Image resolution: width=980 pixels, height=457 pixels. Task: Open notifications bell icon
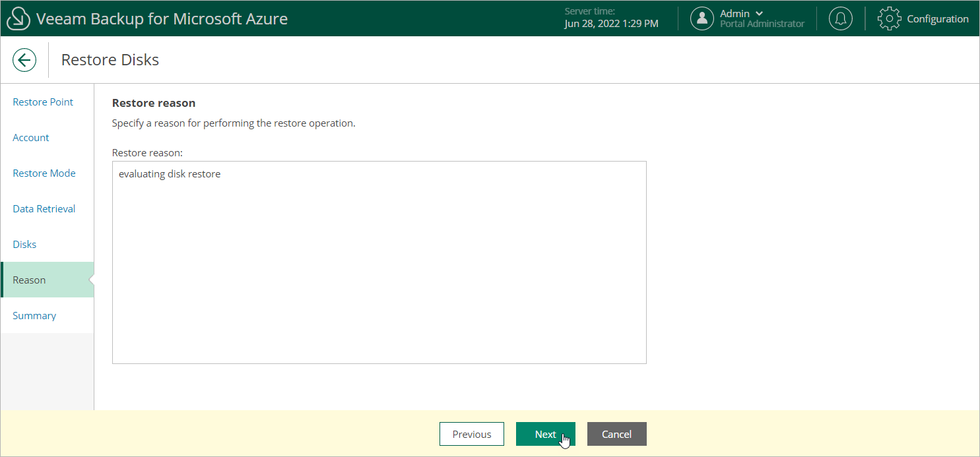tap(841, 18)
